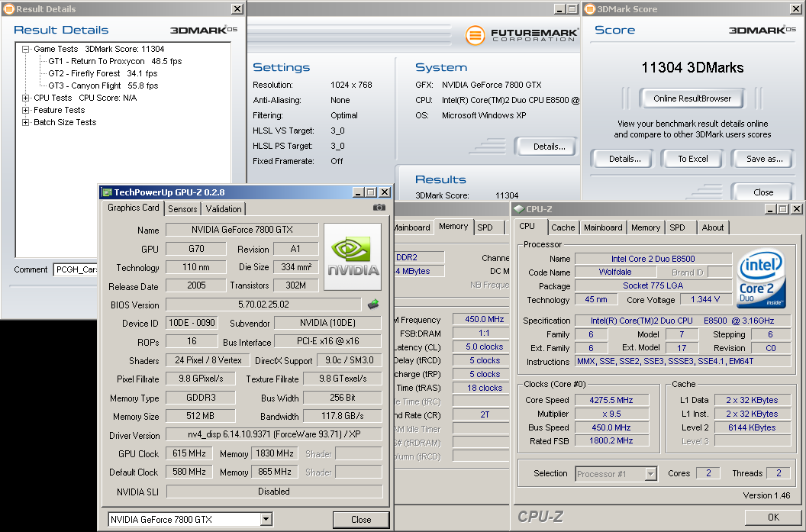Select GT3 - Canyon Flight row
Image resolution: width=806 pixels, height=532 pixels.
pos(103,85)
